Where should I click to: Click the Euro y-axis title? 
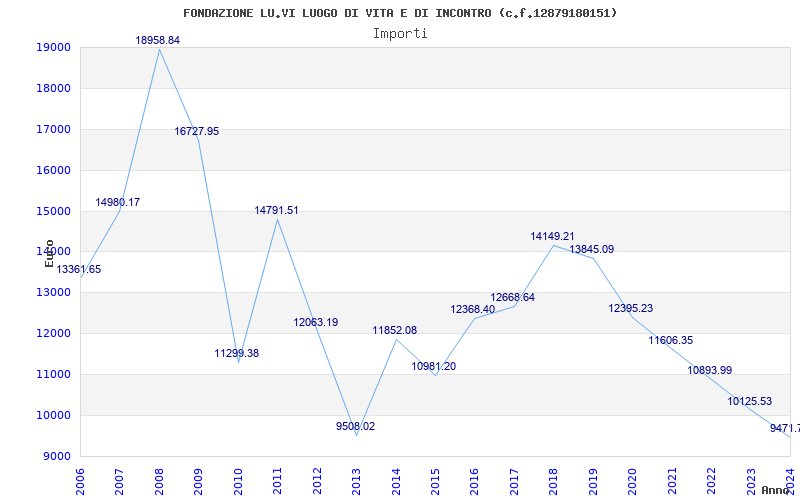pyautogui.click(x=49, y=253)
